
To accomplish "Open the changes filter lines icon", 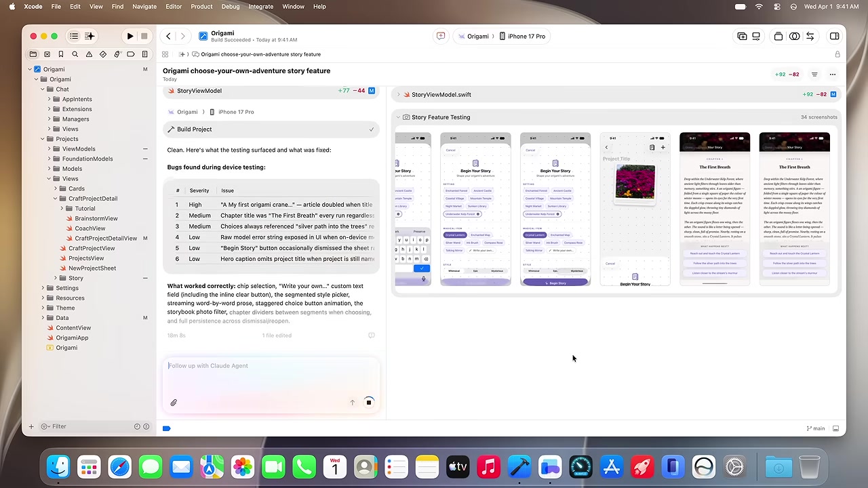I will click(x=814, y=75).
